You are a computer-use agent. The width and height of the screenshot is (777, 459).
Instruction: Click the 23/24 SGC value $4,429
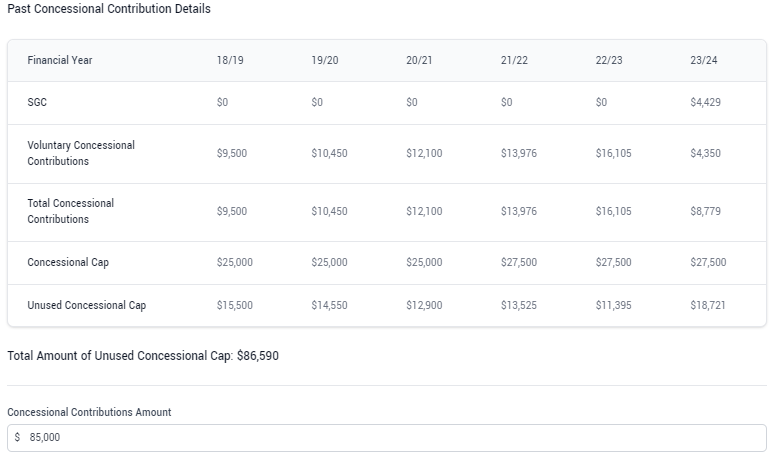pos(705,102)
